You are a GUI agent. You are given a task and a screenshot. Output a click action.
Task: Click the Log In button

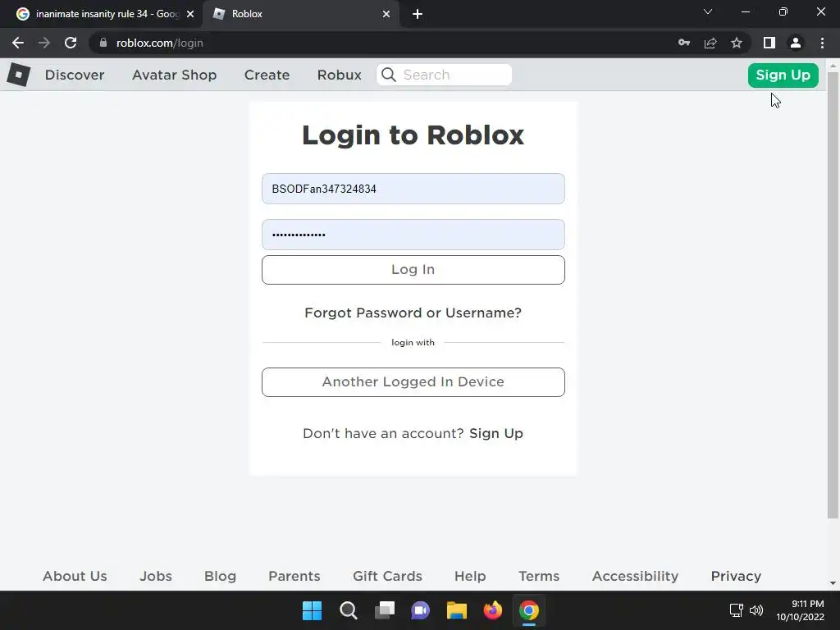(x=413, y=269)
